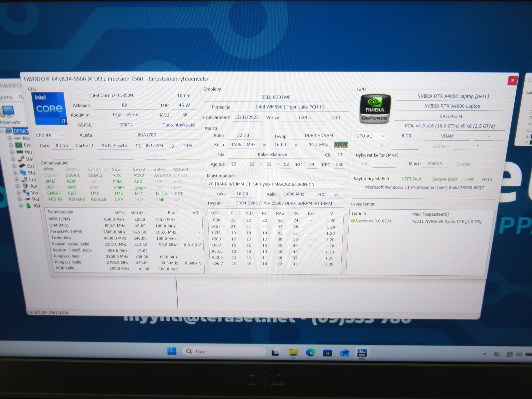The height and width of the screenshot is (399, 532).
Task: Click the 'HVCI' indicator
Action: [487, 179]
